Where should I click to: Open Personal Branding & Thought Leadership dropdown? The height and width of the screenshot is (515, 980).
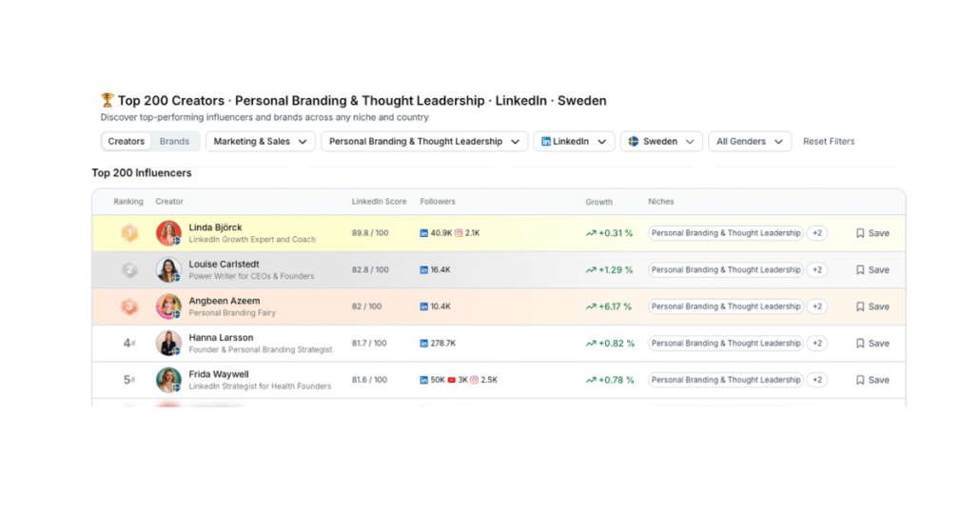pyautogui.click(x=424, y=141)
